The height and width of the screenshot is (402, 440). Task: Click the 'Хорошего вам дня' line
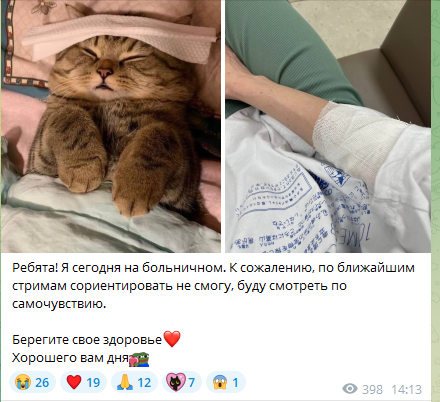[70, 358]
